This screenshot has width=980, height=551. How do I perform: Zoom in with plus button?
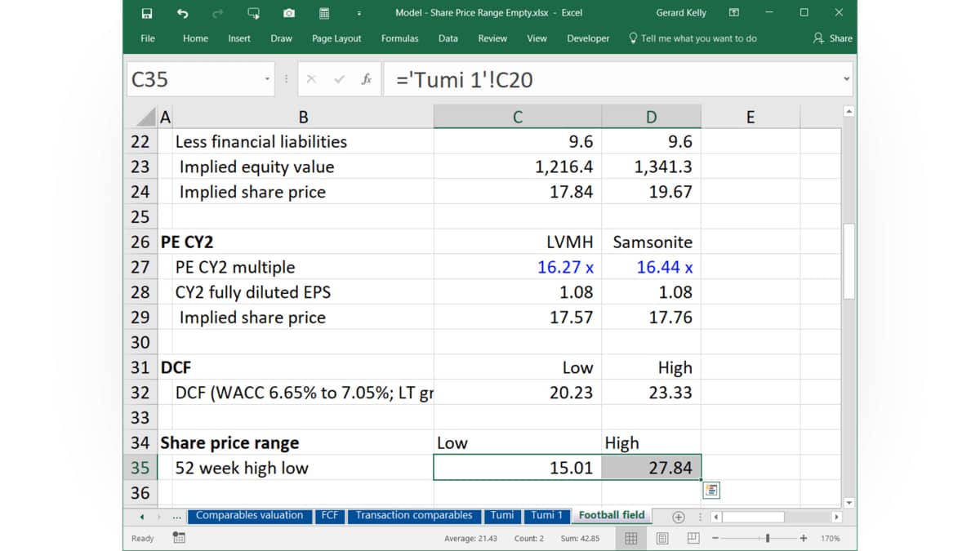(x=804, y=538)
